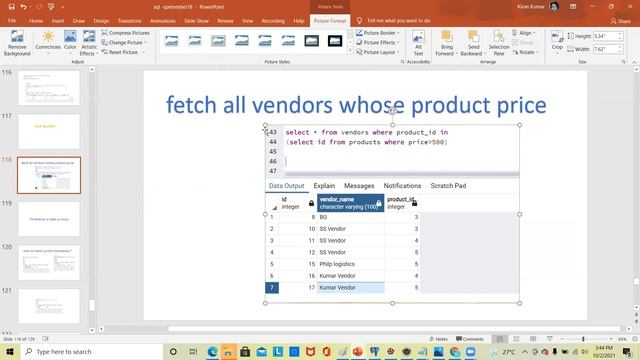Viewport: 640px width, 360px height.
Task: Click the Share button
Action: [620, 21]
